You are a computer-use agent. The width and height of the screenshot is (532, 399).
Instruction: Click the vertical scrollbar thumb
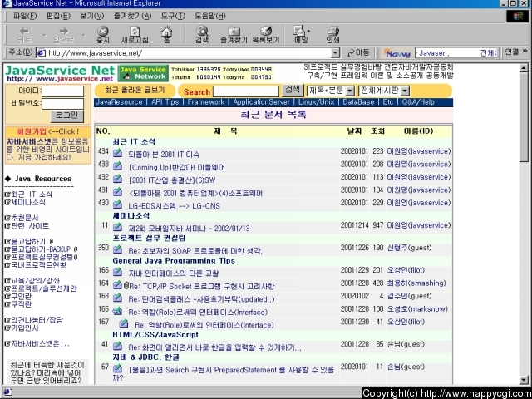point(524,117)
